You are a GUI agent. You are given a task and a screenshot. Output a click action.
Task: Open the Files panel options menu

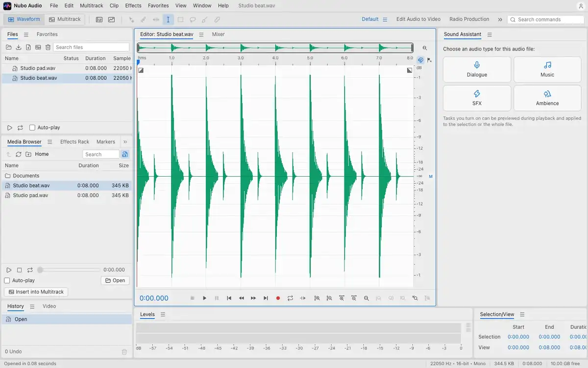click(x=26, y=34)
